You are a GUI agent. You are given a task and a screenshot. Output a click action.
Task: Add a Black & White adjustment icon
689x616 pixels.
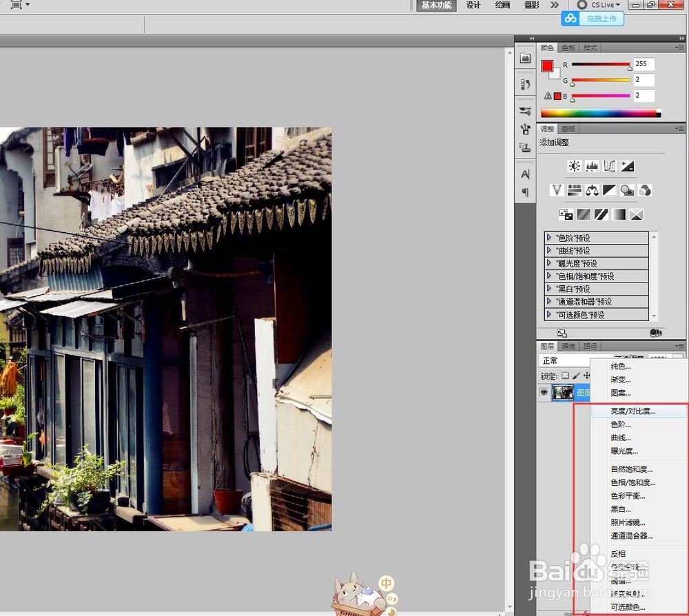pyautogui.click(x=610, y=189)
